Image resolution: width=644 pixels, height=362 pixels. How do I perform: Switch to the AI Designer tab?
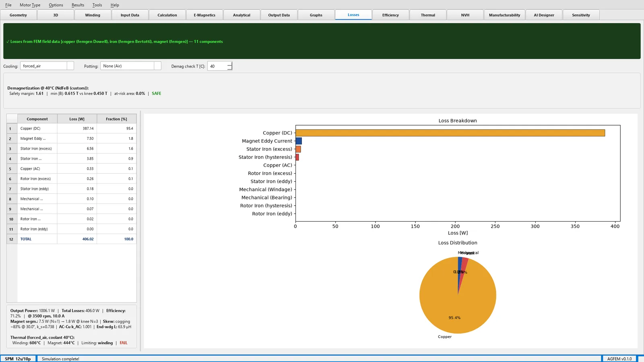(x=544, y=15)
